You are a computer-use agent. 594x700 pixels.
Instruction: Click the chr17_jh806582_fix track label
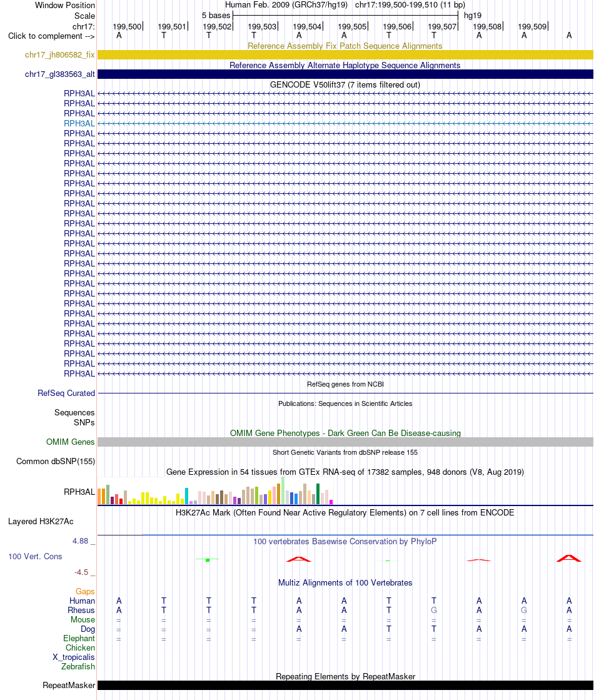coord(60,55)
